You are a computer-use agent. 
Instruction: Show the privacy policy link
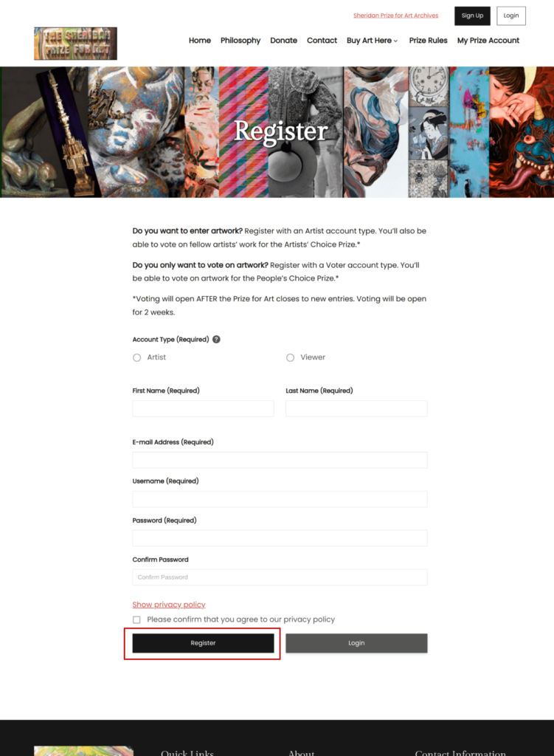[169, 605]
